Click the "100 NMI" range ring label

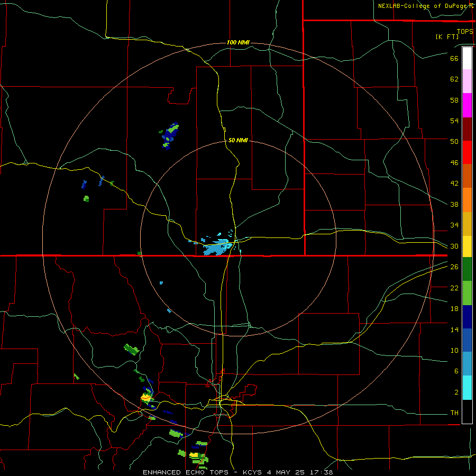pos(238,42)
